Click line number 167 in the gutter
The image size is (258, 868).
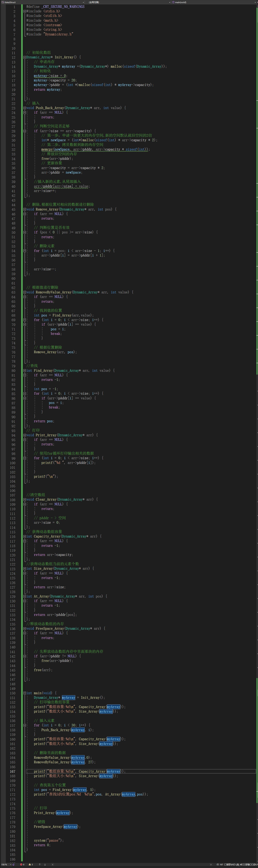click(13, 772)
